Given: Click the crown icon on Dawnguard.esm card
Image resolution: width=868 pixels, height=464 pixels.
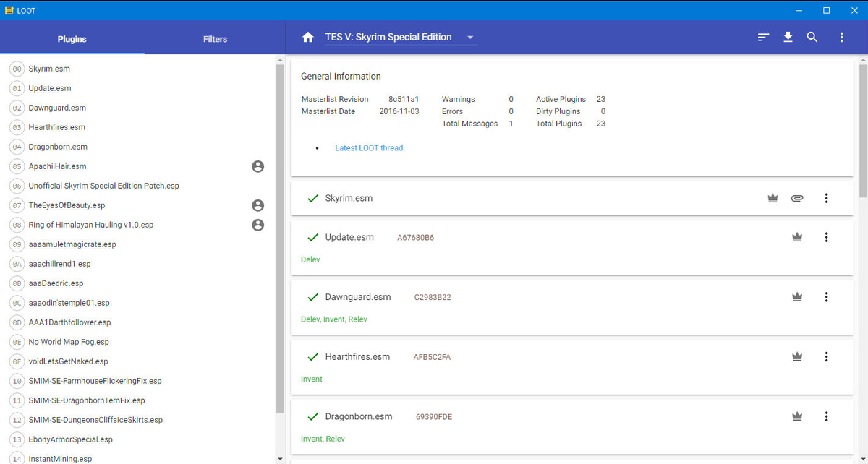Looking at the screenshot, I should [x=797, y=297].
